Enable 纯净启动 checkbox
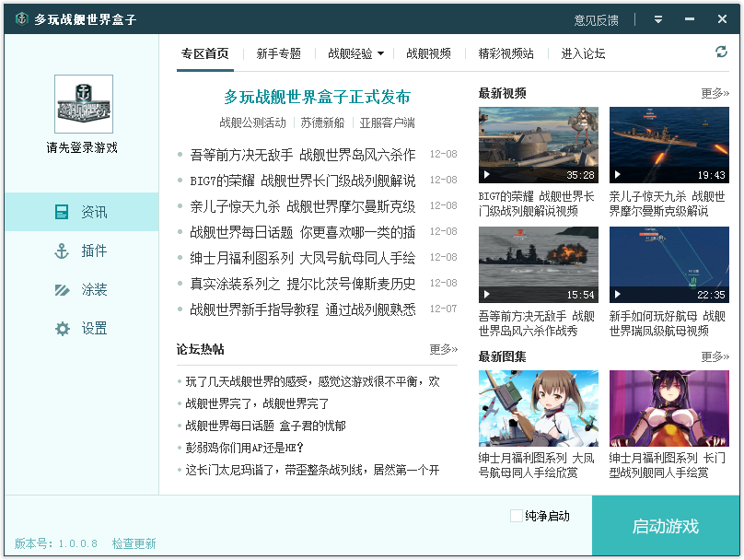The image size is (744, 560). pyautogui.click(x=516, y=516)
